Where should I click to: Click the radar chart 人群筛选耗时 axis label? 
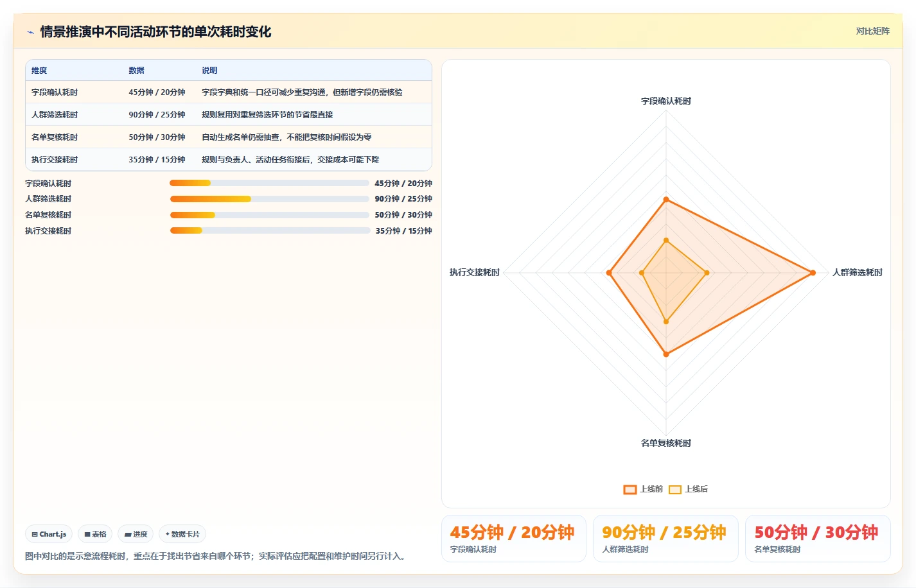(x=858, y=273)
